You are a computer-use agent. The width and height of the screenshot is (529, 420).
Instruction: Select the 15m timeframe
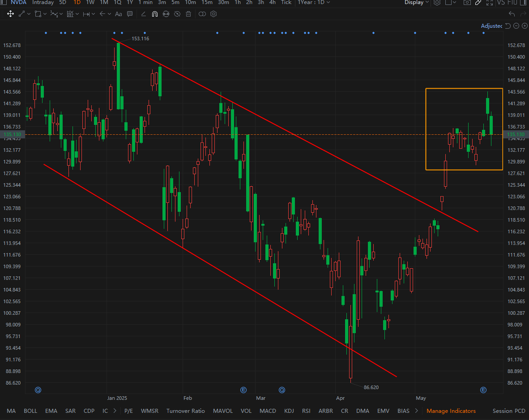point(207,2)
